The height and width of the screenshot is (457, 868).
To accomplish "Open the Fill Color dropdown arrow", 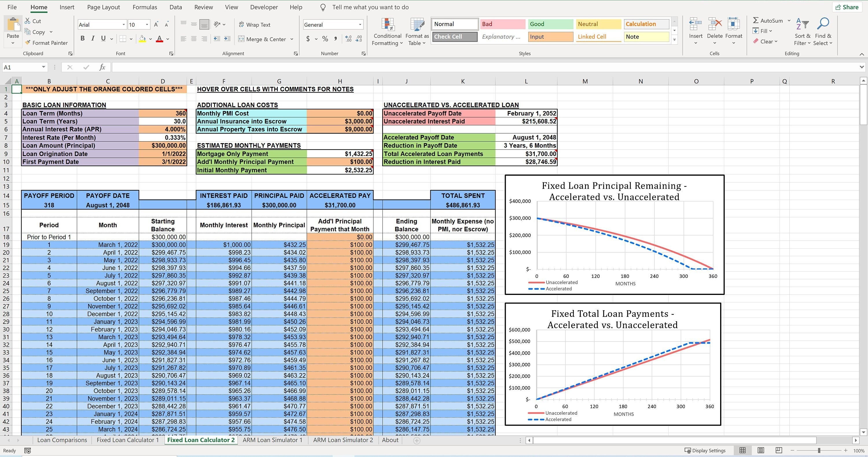I will (x=151, y=39).
